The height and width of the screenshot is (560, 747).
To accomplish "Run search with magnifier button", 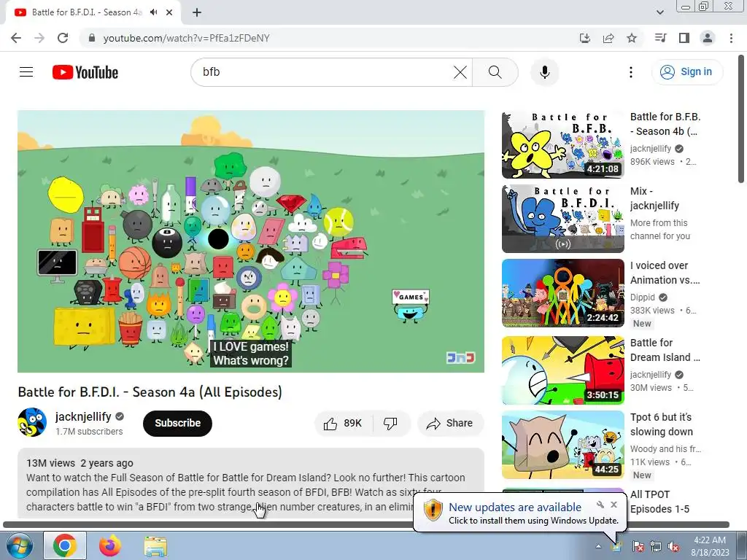I will pos(495,72).
